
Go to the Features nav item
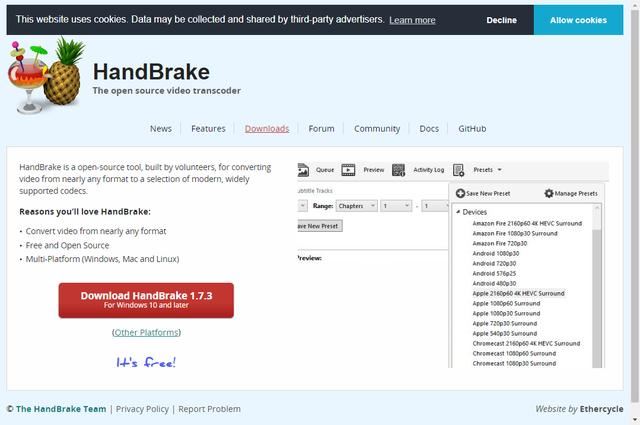208,128
